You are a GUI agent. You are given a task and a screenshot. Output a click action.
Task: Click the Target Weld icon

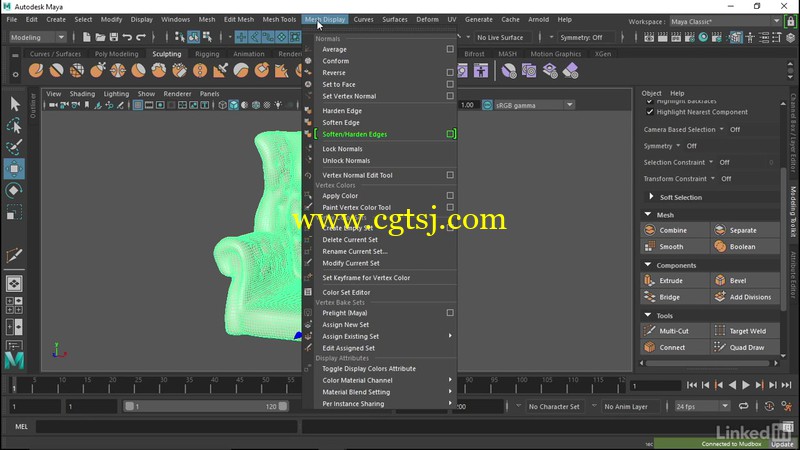point(720,331)
